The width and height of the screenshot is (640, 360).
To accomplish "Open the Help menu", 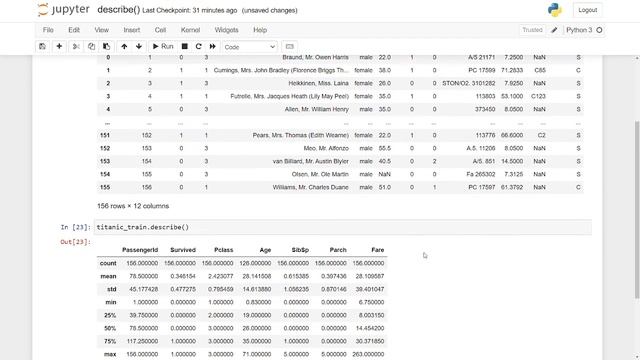I will pyautogui.click(x=260, y=30).
